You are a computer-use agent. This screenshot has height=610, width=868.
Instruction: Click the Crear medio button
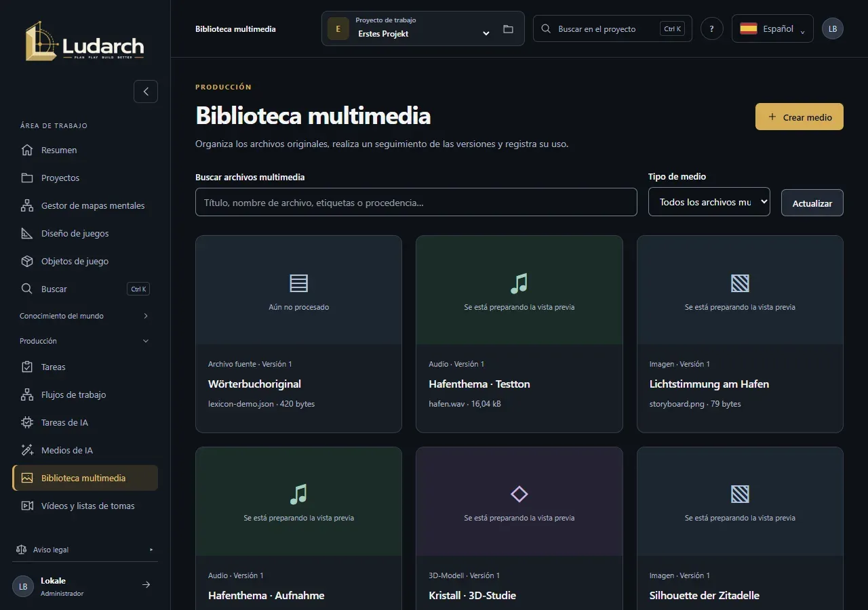800,117
